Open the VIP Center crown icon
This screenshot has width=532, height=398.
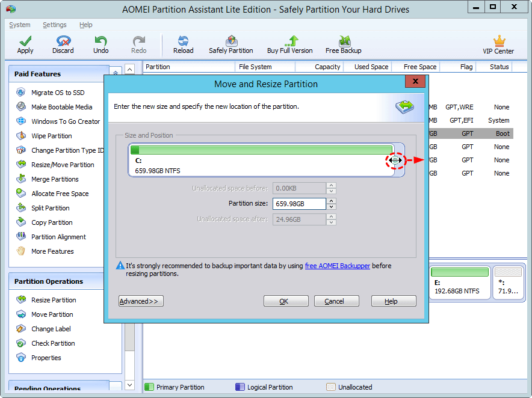[499, 41]
